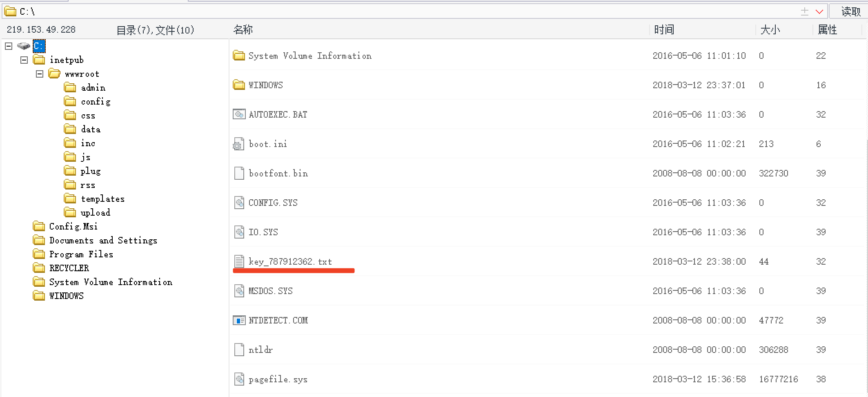Click the folder icon in path bar
This screenshot has width=868, height=397.
coord(10,11)
